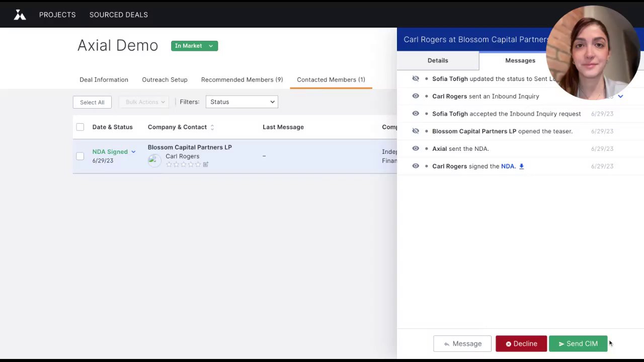Click Carl Rogers avatar thumbnail
The width and height of the screenshot is (644, 362).
click(154, 160)
